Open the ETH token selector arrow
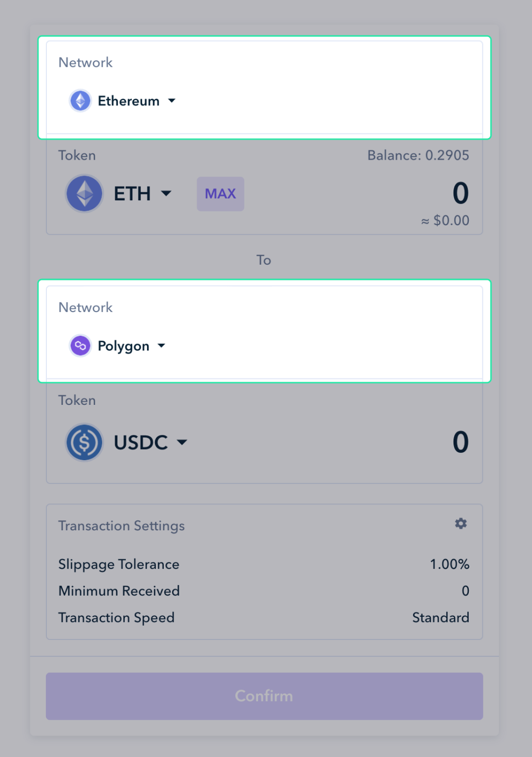 point(166,193)
